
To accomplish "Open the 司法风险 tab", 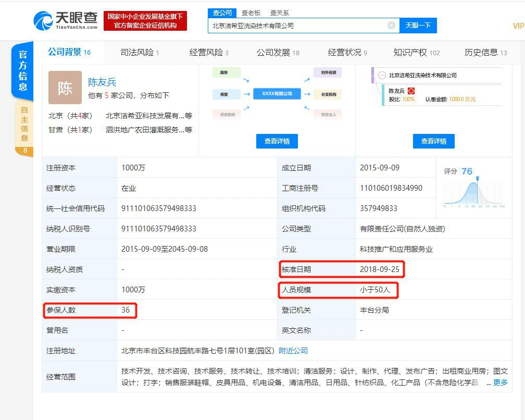I will [140, 53].
